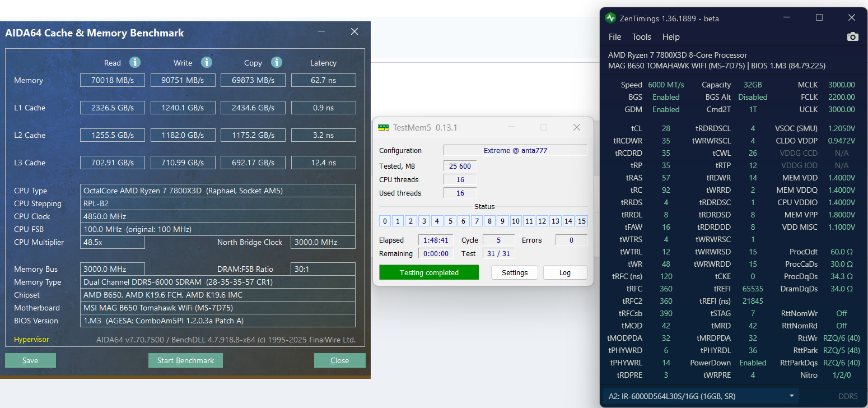Select thread 0 status box in TestMem5
Viewport: 868px width, 408px height.
point(385,221)
